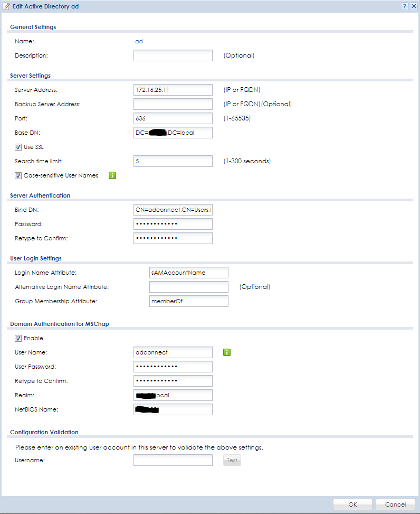Image resolution: width=420 pixels, height=514 pixels.
Task: Open info icon beside Case-sensitive User Names
Action: 112,175
